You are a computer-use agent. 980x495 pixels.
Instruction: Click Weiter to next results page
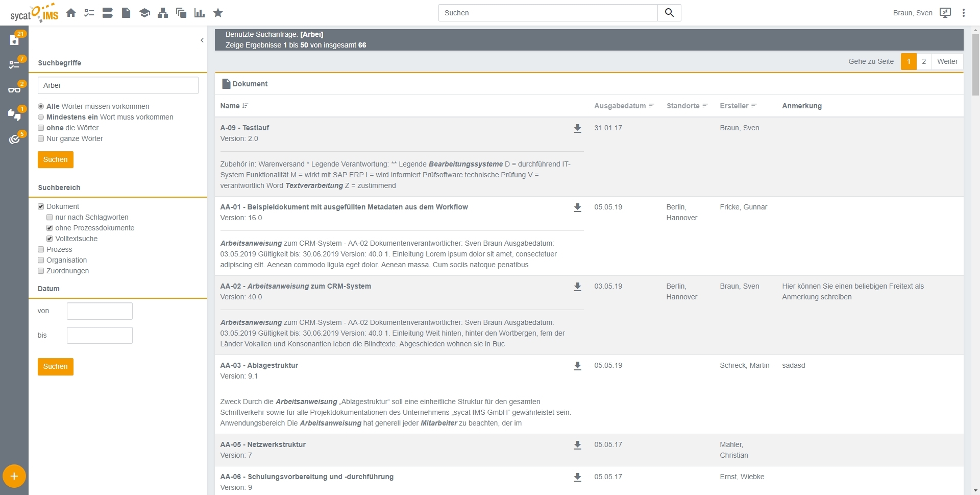[947, 61]
